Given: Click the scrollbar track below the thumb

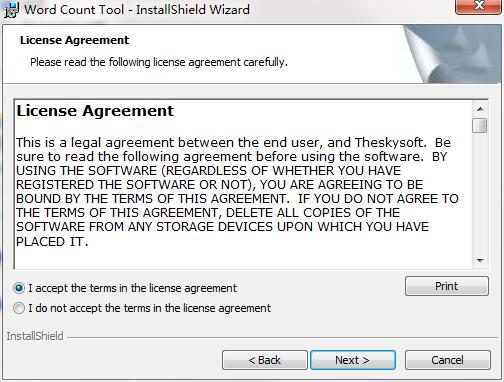Looking at the screenshot, I should coord(480,193).
